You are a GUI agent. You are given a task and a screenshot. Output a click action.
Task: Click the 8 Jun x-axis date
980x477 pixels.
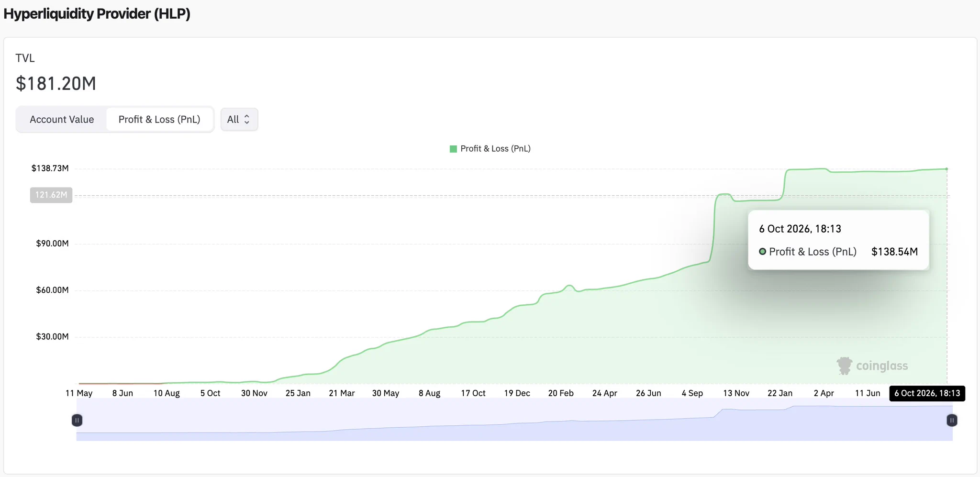click(122, 393)
